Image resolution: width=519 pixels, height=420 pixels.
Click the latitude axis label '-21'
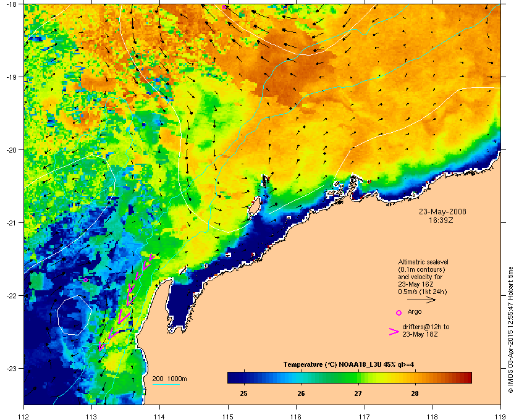11,222
